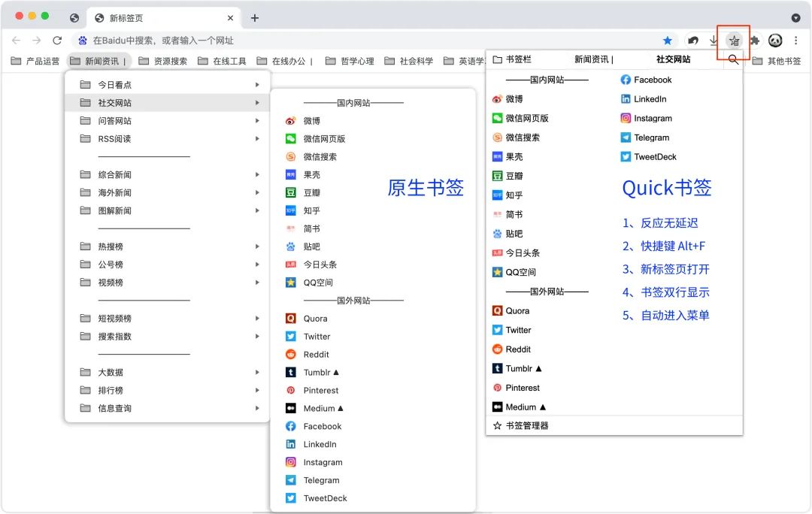Open 排行榜 folder in menu
Screen dimensions: 812x514
click(x=168, y=390)
